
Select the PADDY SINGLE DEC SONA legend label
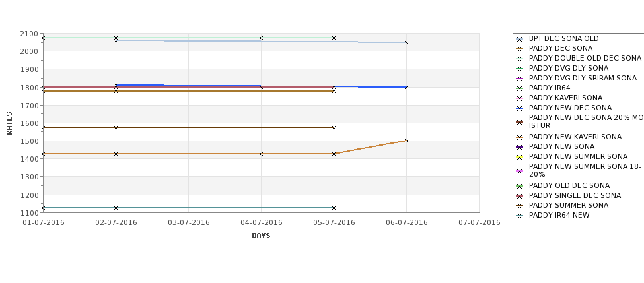point(575,195)
